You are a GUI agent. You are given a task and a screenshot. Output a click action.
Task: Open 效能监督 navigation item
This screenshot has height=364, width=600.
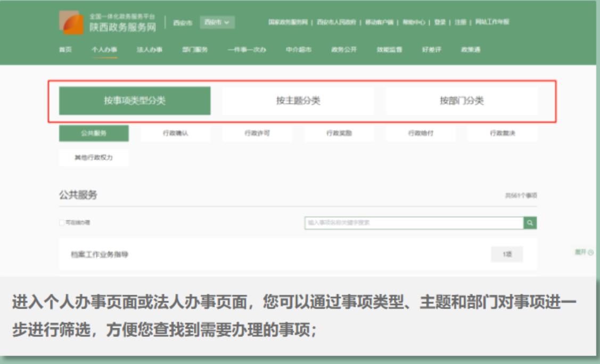(390, 49)
